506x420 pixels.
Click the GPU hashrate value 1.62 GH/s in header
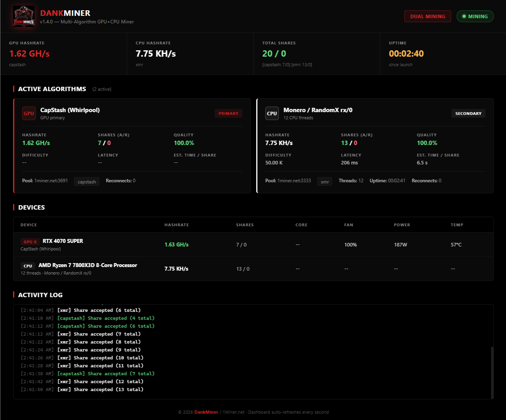point(30,53)
